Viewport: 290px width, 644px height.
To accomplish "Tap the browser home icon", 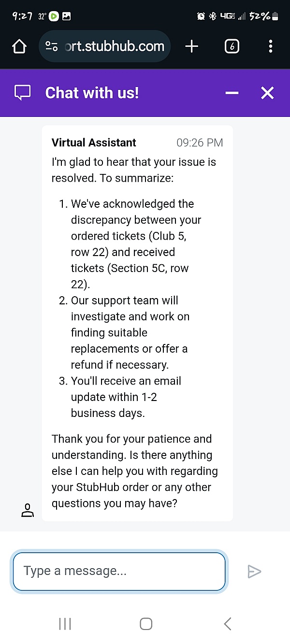I will (19, 46).
